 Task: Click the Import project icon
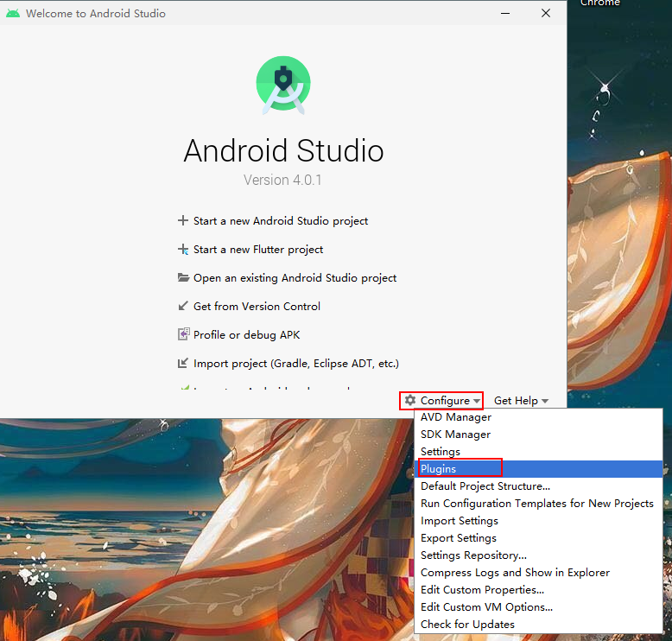183,363
